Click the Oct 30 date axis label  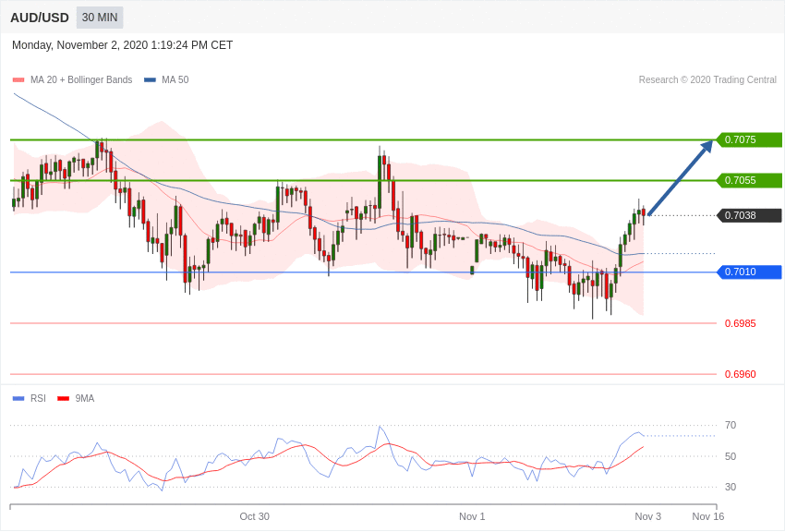coord(254,516)
